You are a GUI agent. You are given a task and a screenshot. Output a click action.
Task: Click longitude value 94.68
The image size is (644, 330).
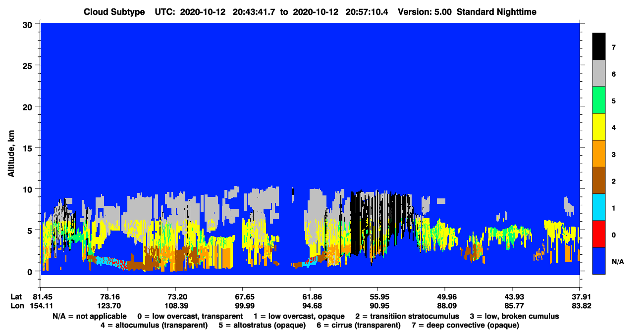coord(310,306)
